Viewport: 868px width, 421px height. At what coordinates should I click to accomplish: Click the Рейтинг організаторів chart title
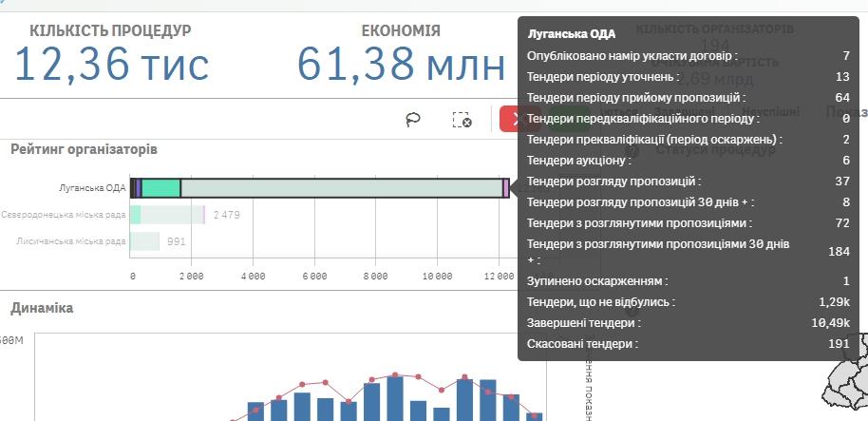click(84, 149)
